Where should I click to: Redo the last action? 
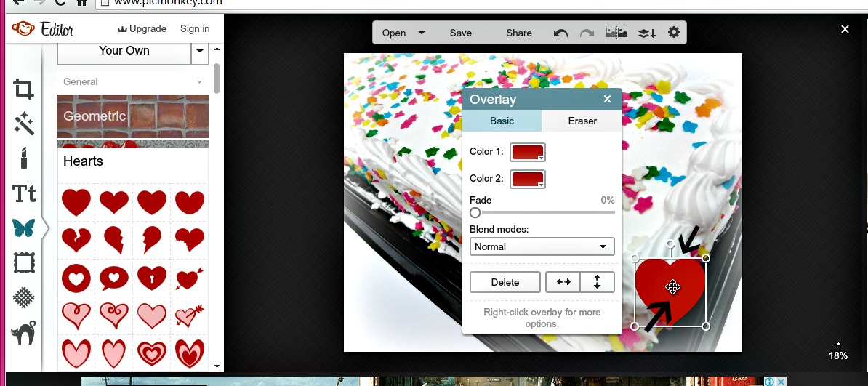pyautogui.click(x=587, y=33)
